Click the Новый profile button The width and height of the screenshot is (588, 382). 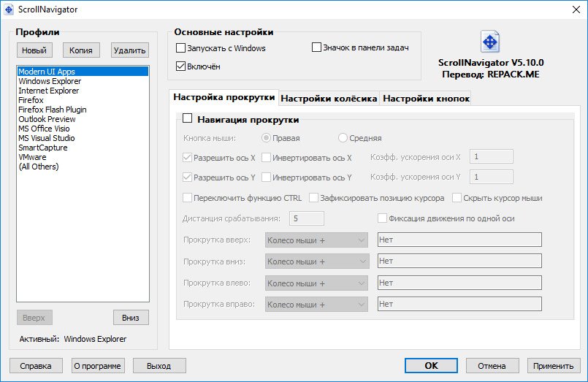(34, 50)
